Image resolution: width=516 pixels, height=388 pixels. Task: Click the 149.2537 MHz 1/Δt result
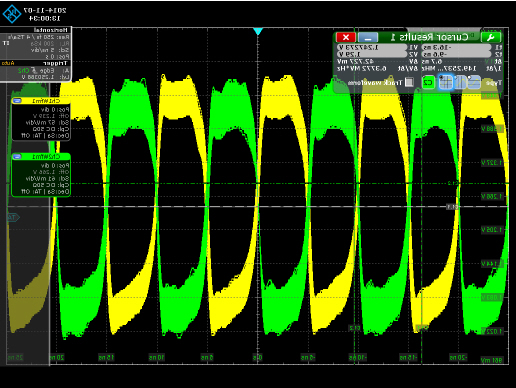(x=449, y=68)
